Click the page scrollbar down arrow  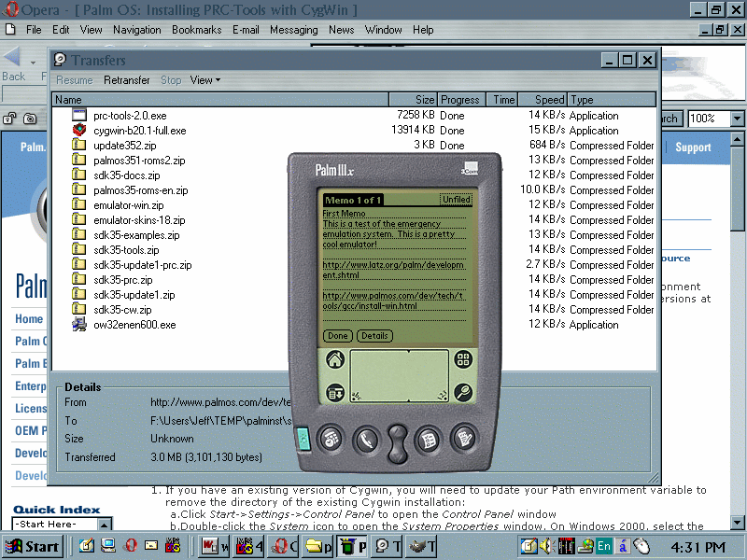737,523
